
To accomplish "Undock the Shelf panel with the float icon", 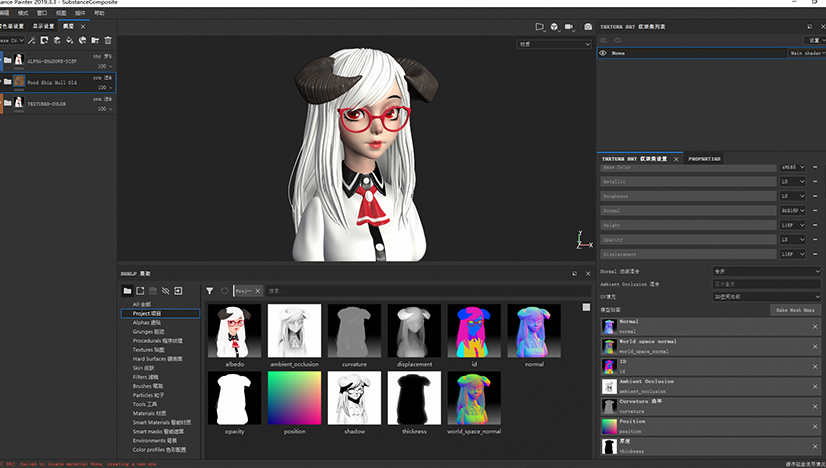I will click(575, 274).
